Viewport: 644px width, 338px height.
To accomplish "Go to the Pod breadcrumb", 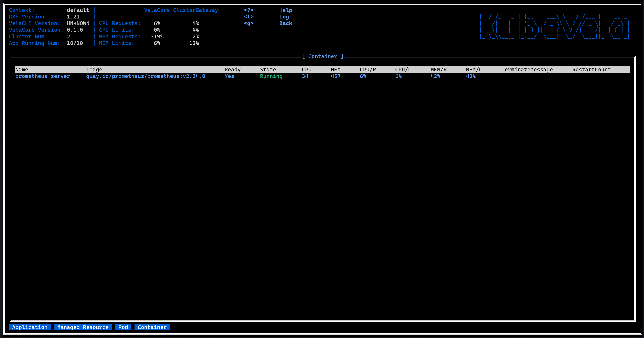I will tap(123, 327).
